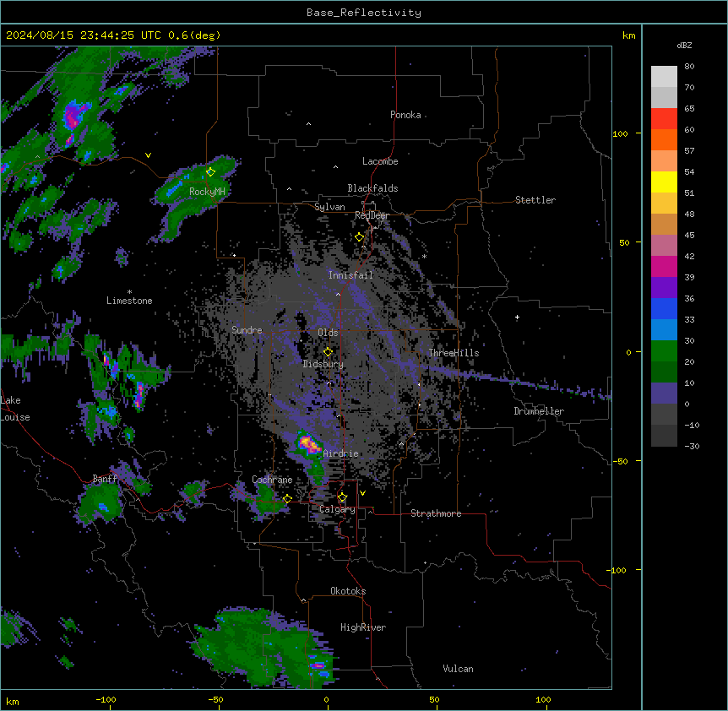This screenshot has height=711, width=728.
Task: Click the Limestone label
Action: [129, 301]
